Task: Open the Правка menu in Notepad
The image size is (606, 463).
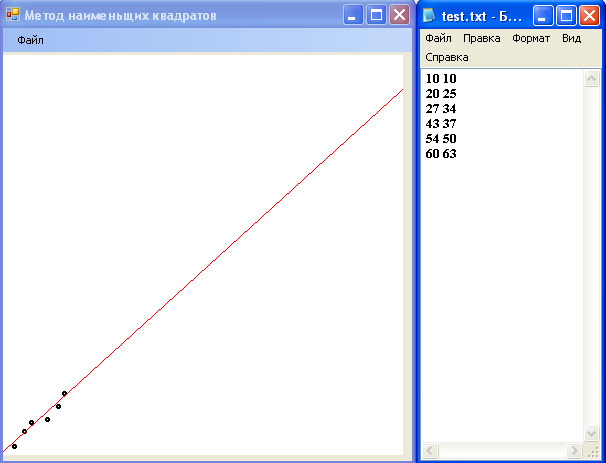Action: click(482, 38)
